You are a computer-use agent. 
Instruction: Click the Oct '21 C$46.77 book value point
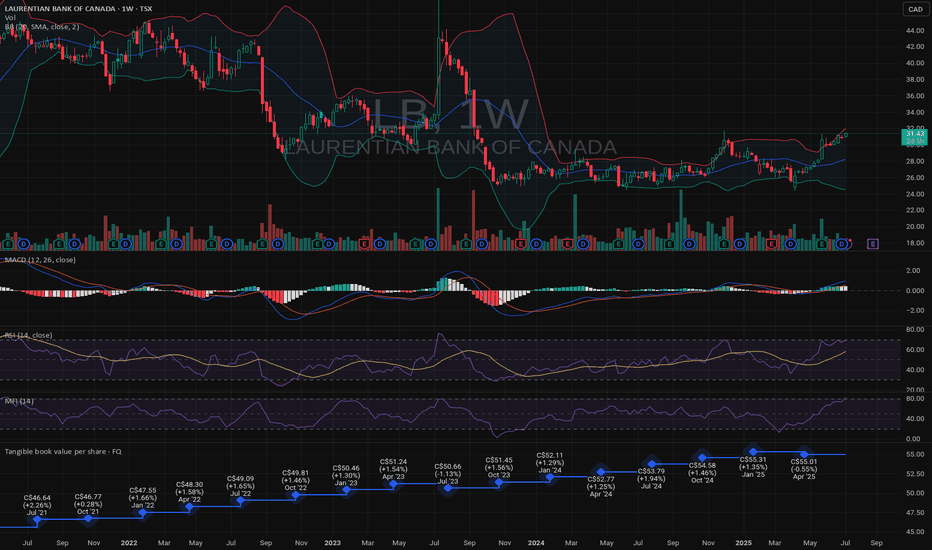(x=88, y=519)
